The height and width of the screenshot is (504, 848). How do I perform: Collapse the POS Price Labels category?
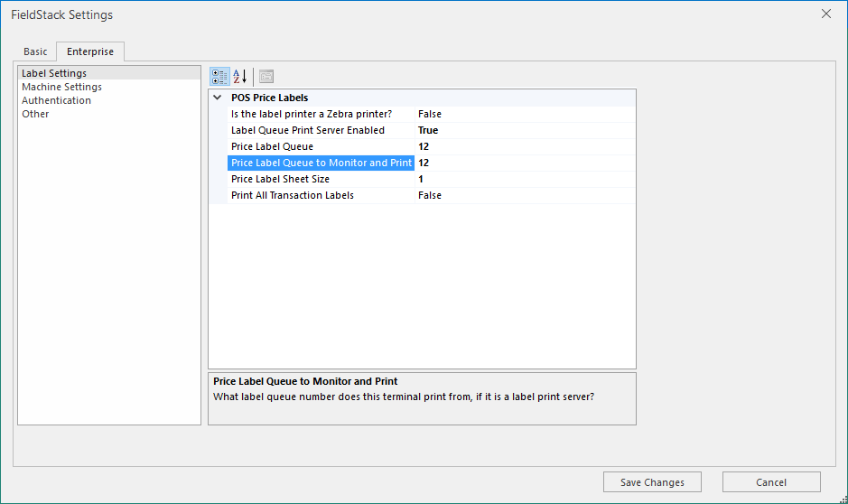(x=218, y=98)
